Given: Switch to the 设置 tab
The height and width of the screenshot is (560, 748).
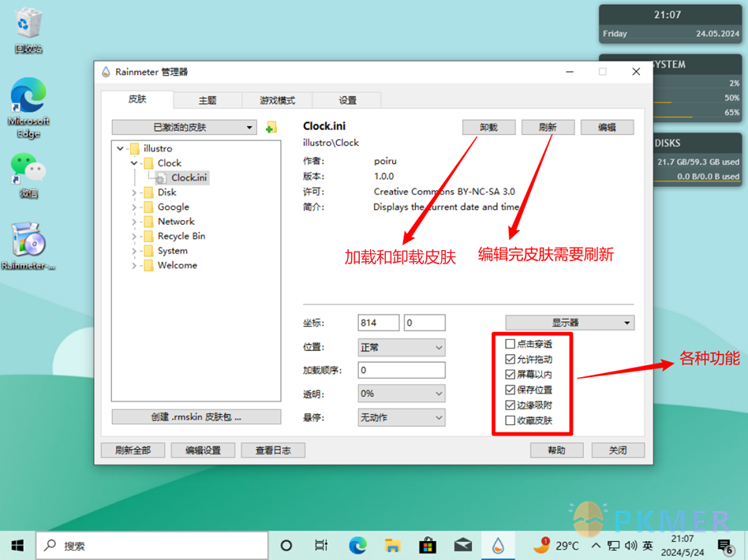Looking at the screenshot, I should (x=347, y=100).
